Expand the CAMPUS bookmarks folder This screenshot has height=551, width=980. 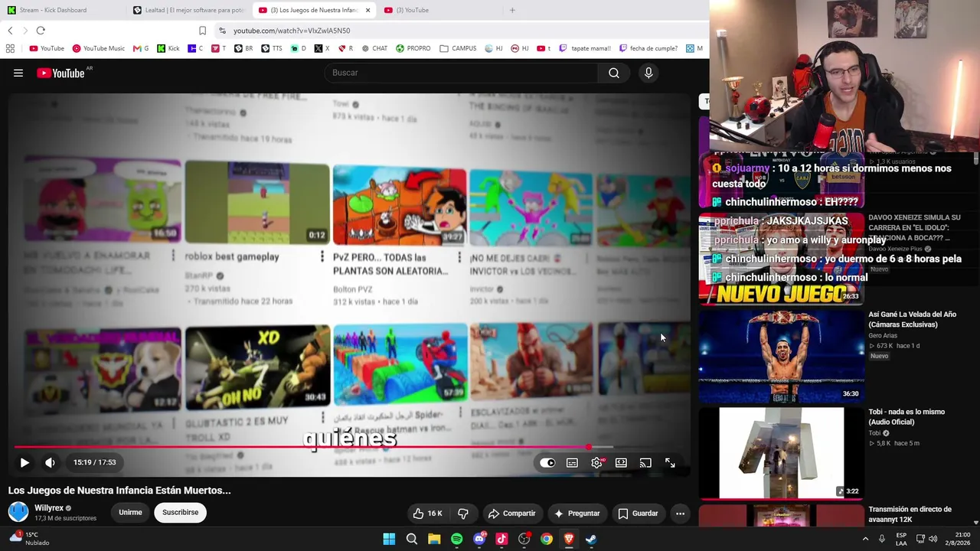coord(458,48)
